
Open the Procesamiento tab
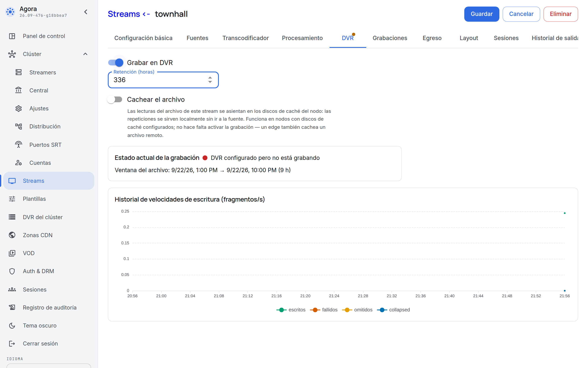click(x=302, y=38)
